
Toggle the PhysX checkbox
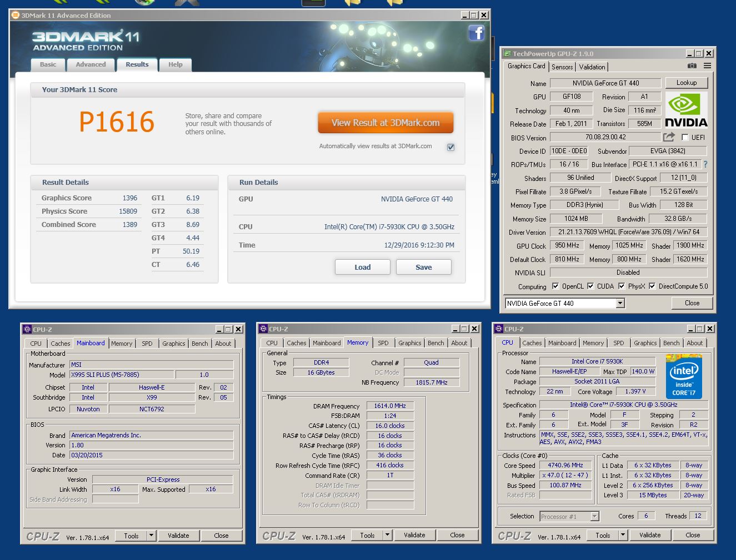coord(622,286)
